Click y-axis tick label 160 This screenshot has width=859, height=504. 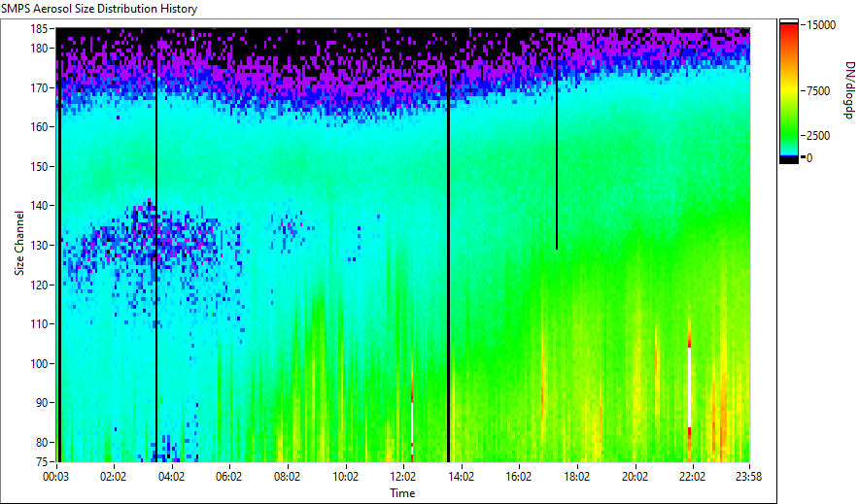coord(39,127)
